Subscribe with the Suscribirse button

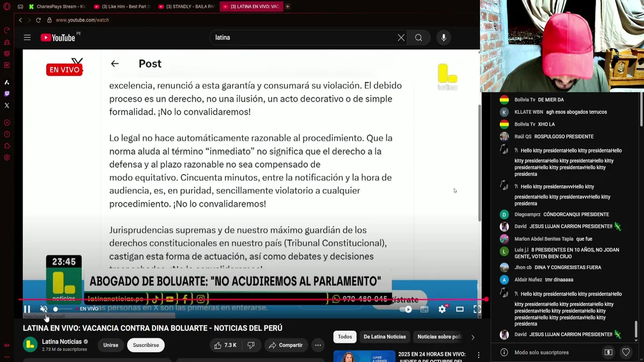click(x=146, y=345)
